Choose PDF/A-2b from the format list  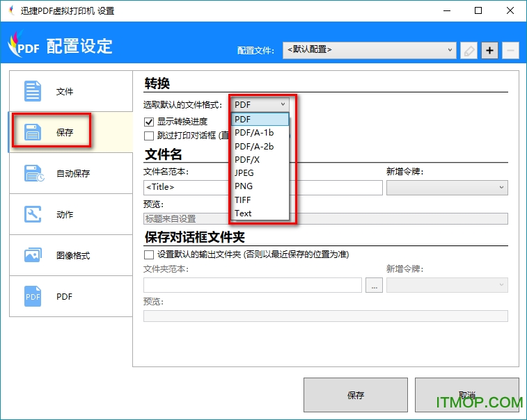260,147
